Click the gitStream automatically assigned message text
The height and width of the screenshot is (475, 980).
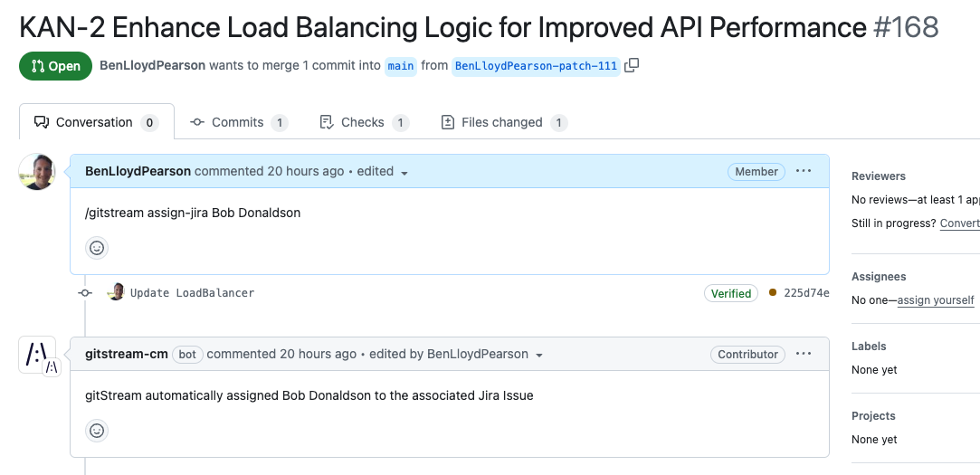309,395
